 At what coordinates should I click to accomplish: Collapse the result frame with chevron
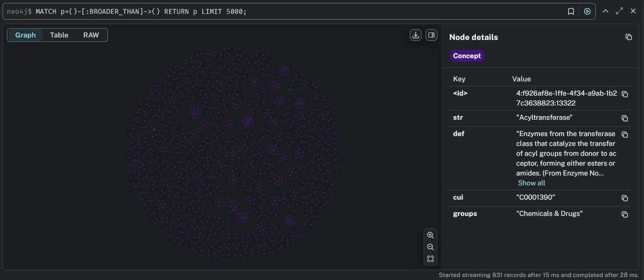tap(606, 11)
